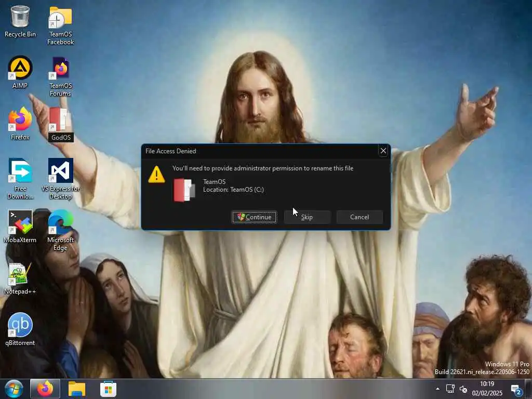Image resolution: width=532 pixels, height=399 pixels.
Task: Open the clock and date flyout
Action: tap(487, 389)
